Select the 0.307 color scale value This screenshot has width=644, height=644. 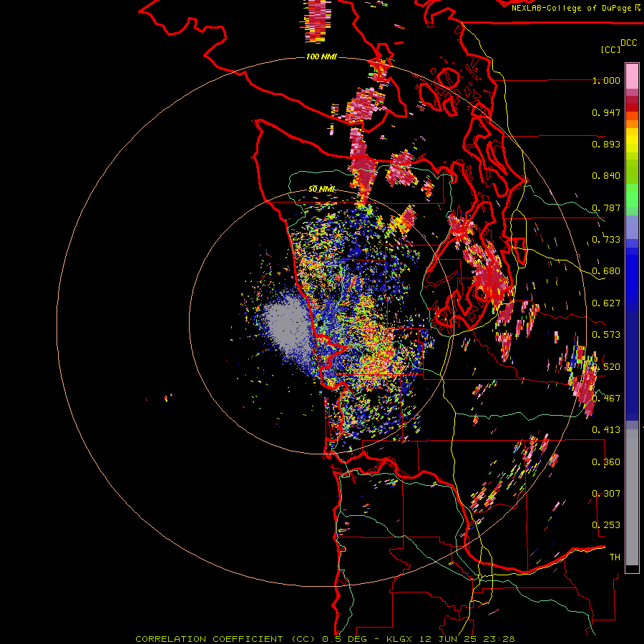pyautogui.click(x=606, y=494)
